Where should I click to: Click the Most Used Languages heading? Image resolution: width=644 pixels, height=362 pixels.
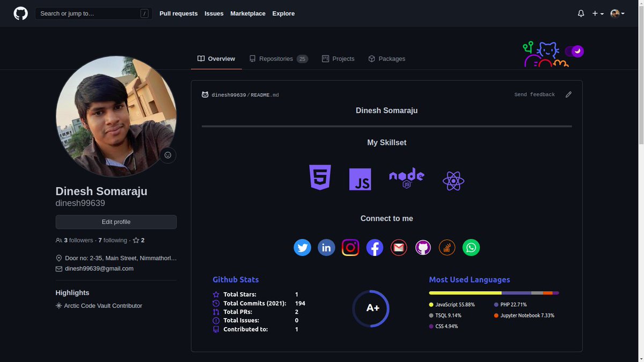click(x=470, y=279)
